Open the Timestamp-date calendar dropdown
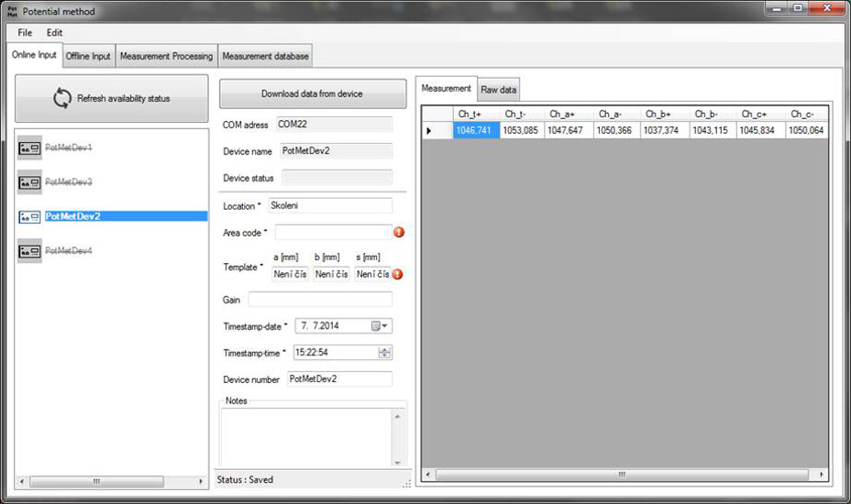The image size is (851, 504). [380, 326]
